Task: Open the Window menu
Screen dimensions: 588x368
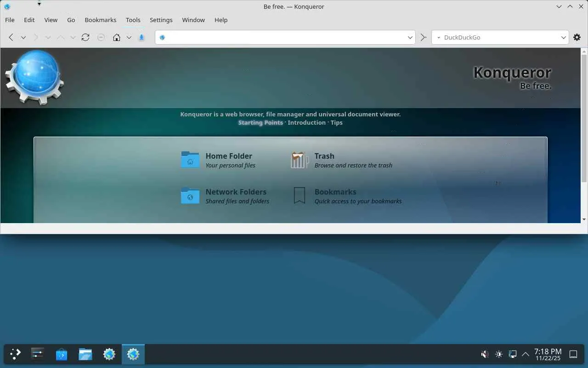Action: 193,20
